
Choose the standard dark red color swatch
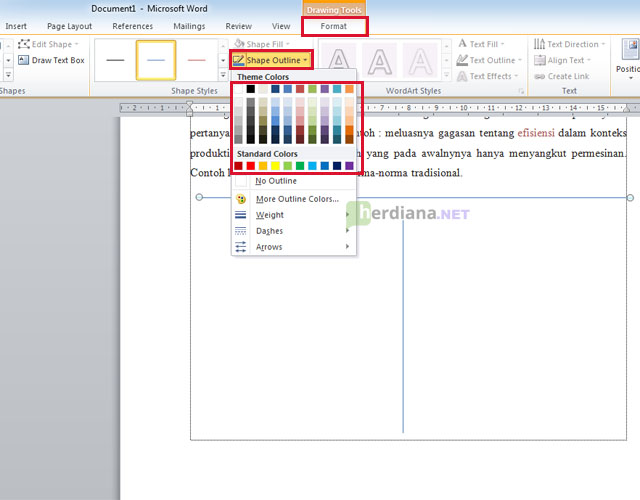click(x=238, y=166)
